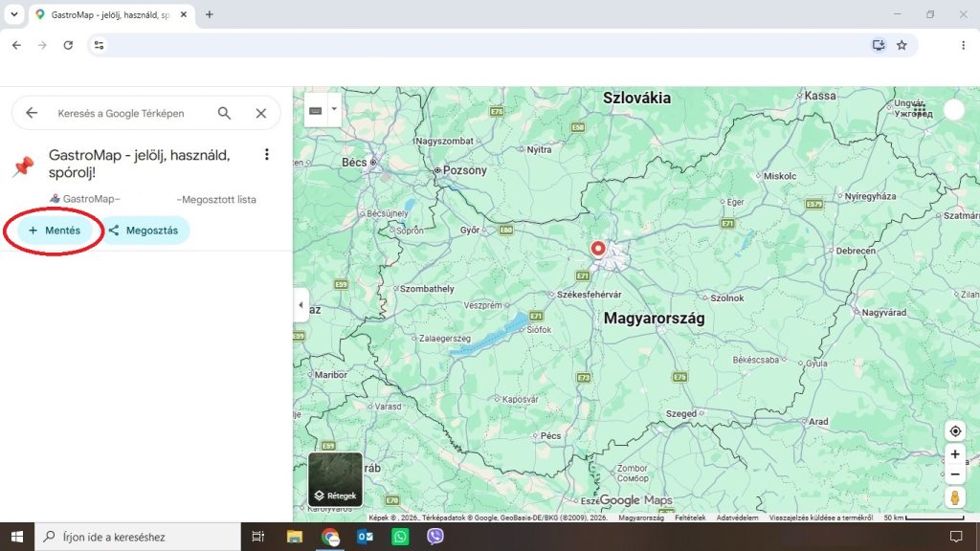Open the Rétegek layers thumbnail
This screenshot has height=551, width=980.
(335, 479)
